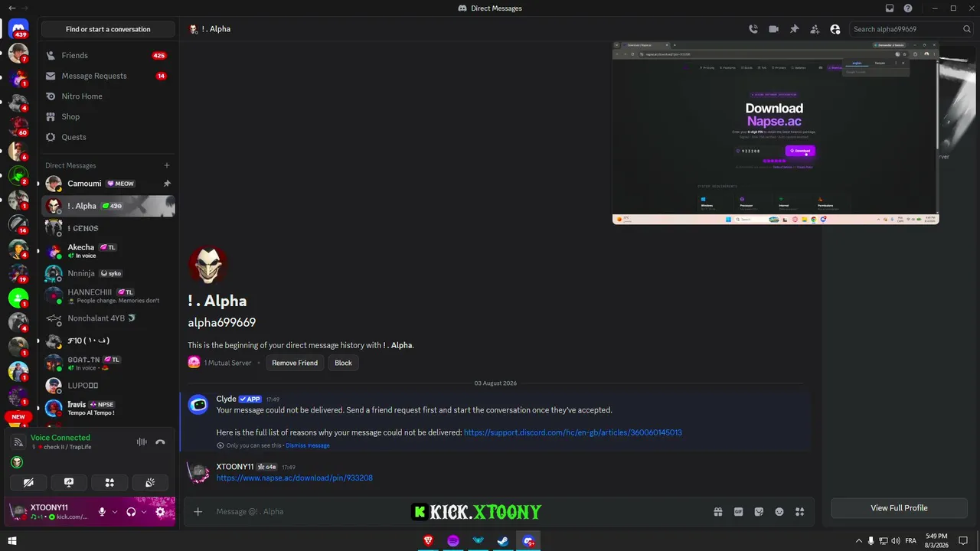
Task: Open the Shop page
Action: [x=108, y=116]
